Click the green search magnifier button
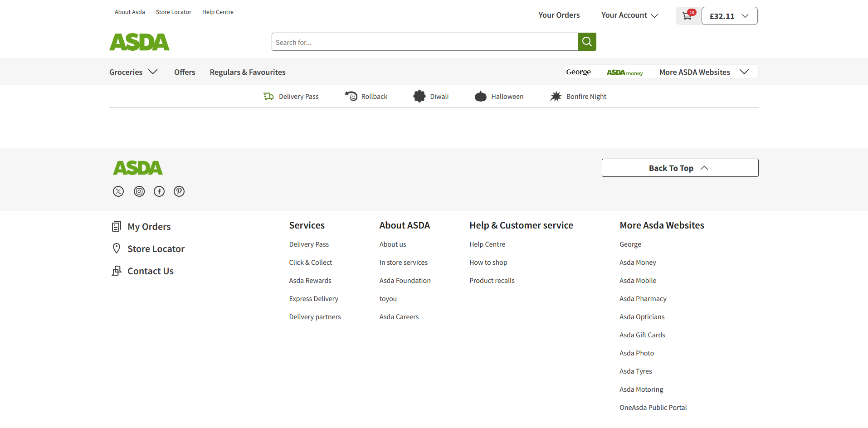 pos(587,42)
